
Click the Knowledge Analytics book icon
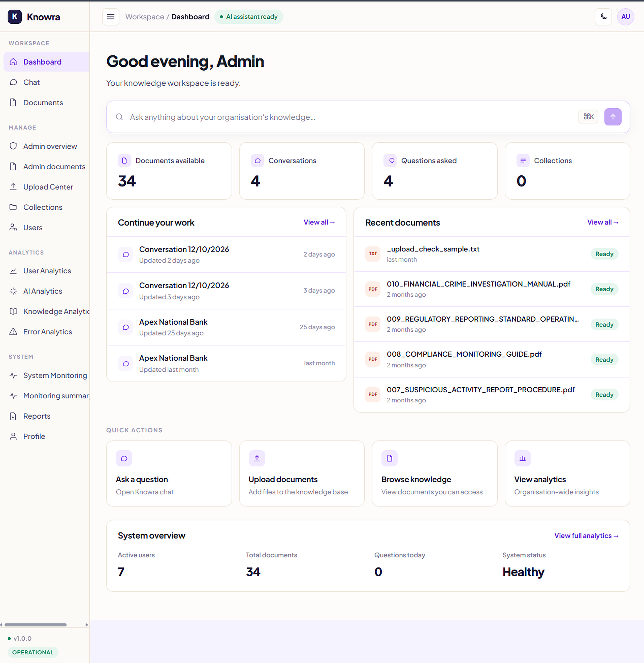click(x=13, y=311)
